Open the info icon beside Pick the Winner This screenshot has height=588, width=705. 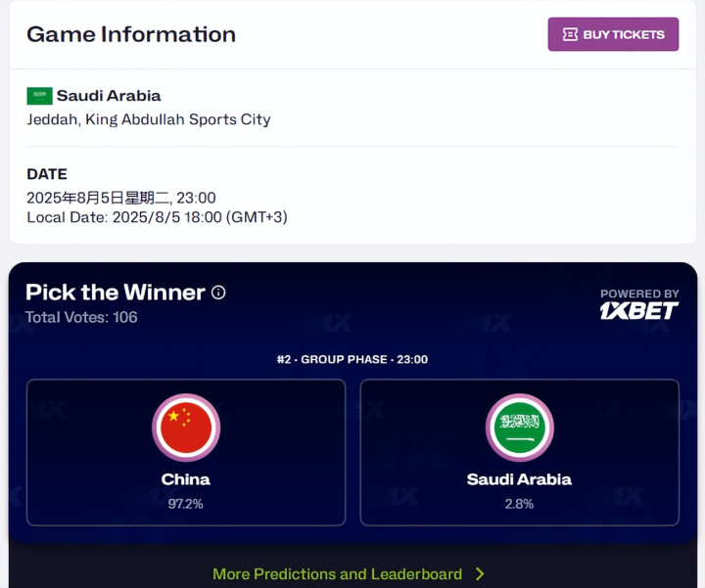pos(218,293)
